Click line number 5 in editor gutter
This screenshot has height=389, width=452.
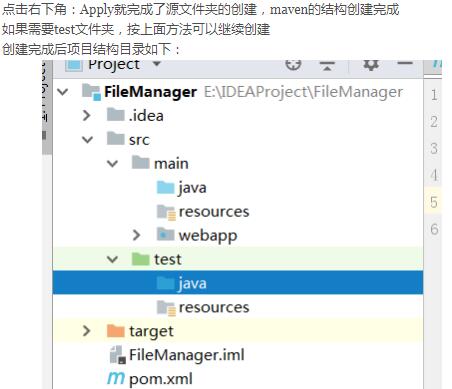[x=433, y=202]
